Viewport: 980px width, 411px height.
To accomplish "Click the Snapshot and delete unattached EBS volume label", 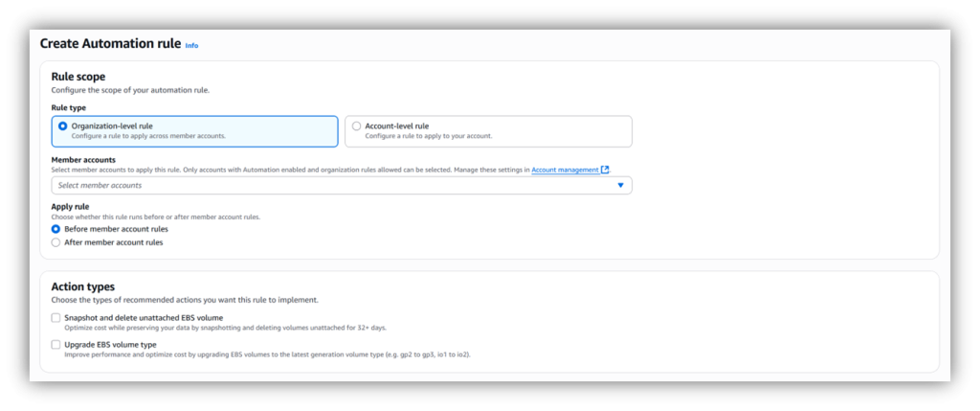I will pyautogui.click(x=144, y=317).
